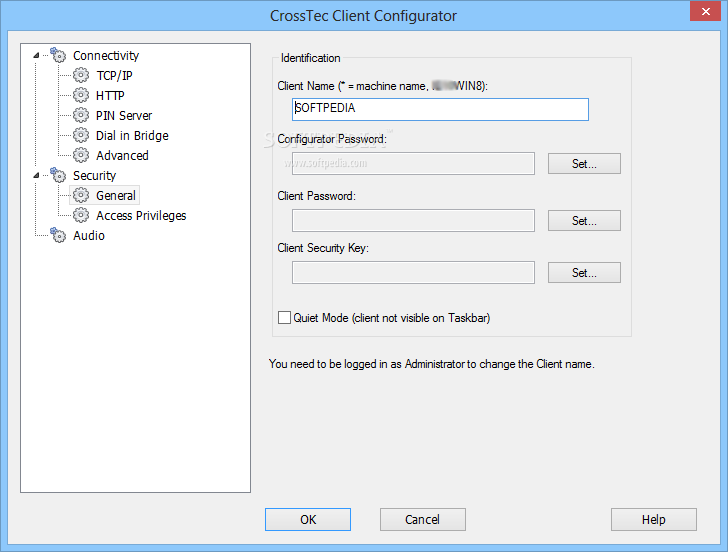Click the Cancel button
This screenshot has height=552, width=728.
pyautogui.click(x=422, y=519)
